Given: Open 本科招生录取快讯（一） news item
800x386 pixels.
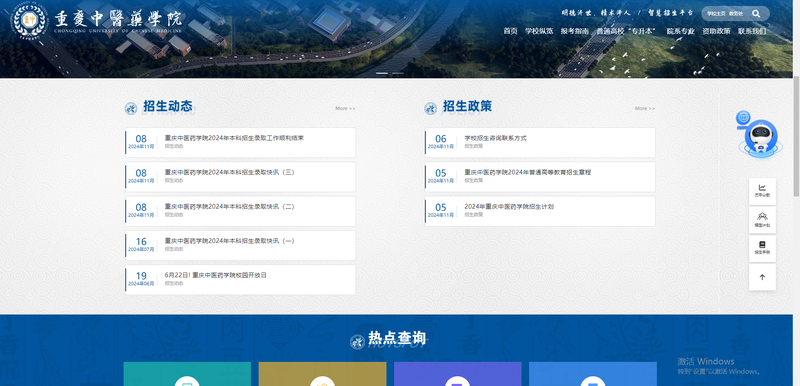Looking at the screenshot, I should pos(240,245).
